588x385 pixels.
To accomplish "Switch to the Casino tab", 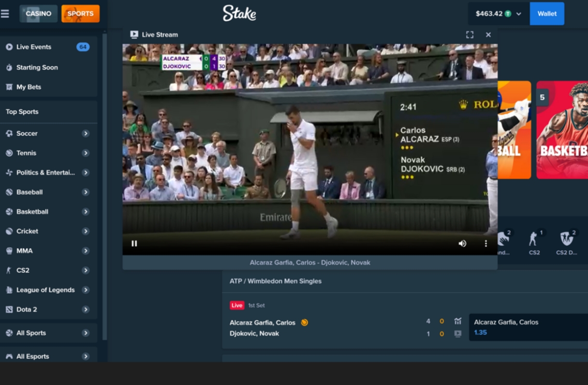I will coord(39,14).
